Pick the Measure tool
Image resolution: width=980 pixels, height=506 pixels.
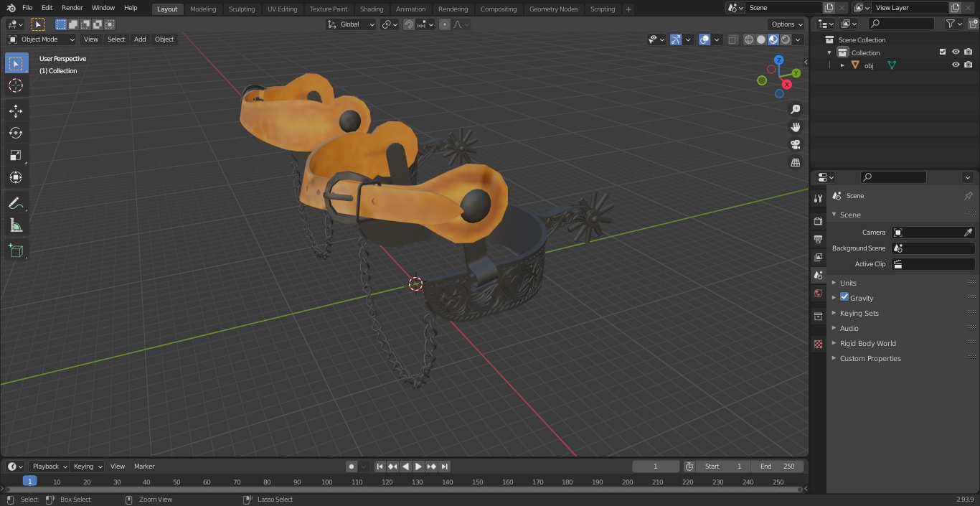point(16,226)
